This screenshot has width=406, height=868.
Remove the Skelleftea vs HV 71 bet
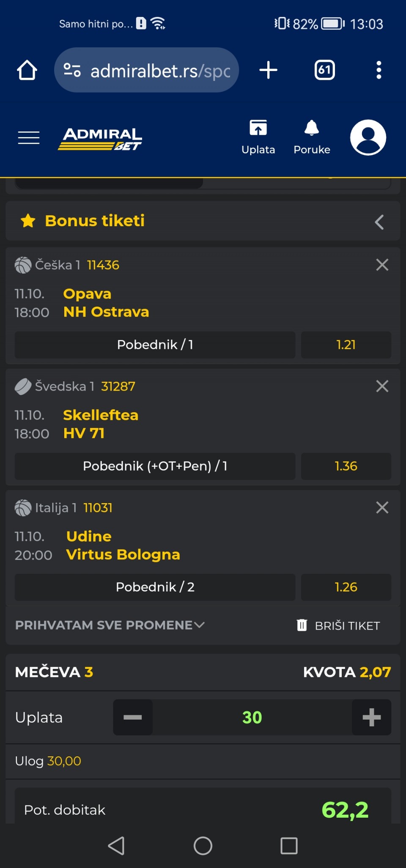[382, 386]
